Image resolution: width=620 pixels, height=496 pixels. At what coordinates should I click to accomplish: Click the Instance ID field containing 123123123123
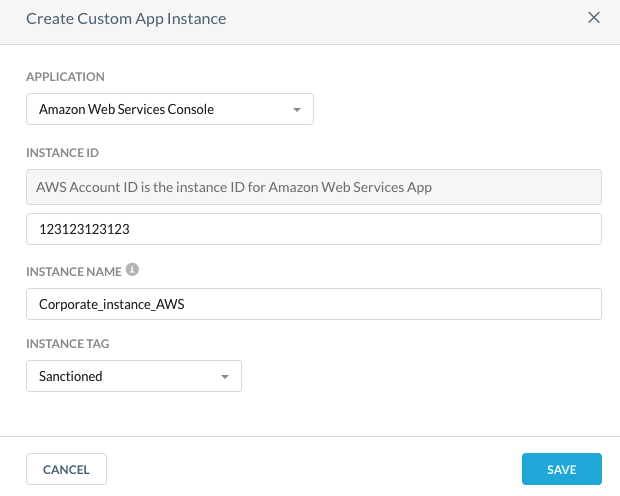click(x=314, y=229)
